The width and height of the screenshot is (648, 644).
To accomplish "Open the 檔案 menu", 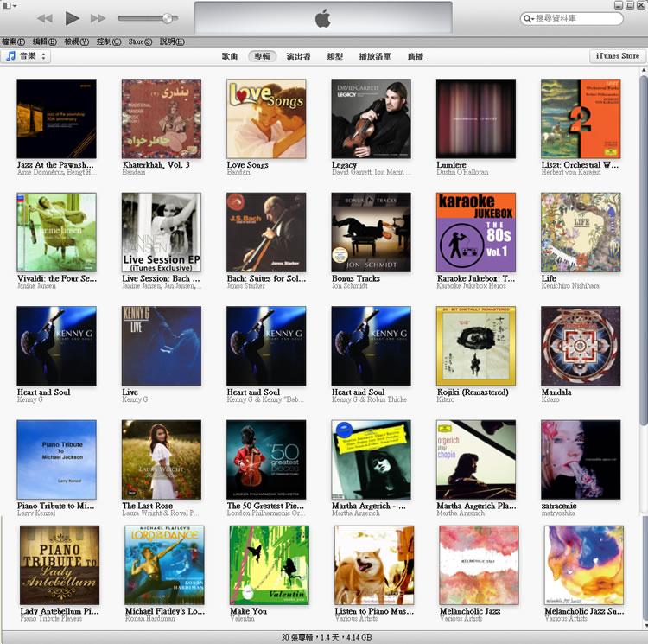I will [13, 41].
